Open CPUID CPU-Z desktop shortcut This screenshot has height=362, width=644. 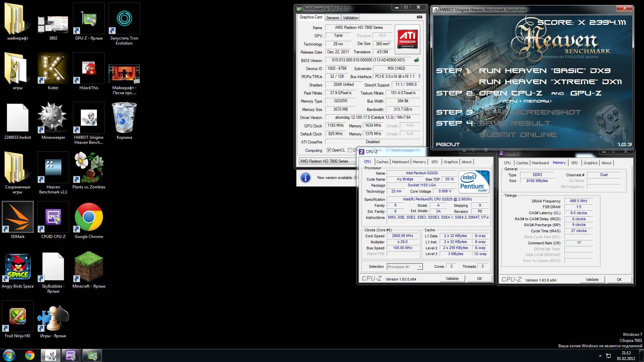(x=53, y=220)
